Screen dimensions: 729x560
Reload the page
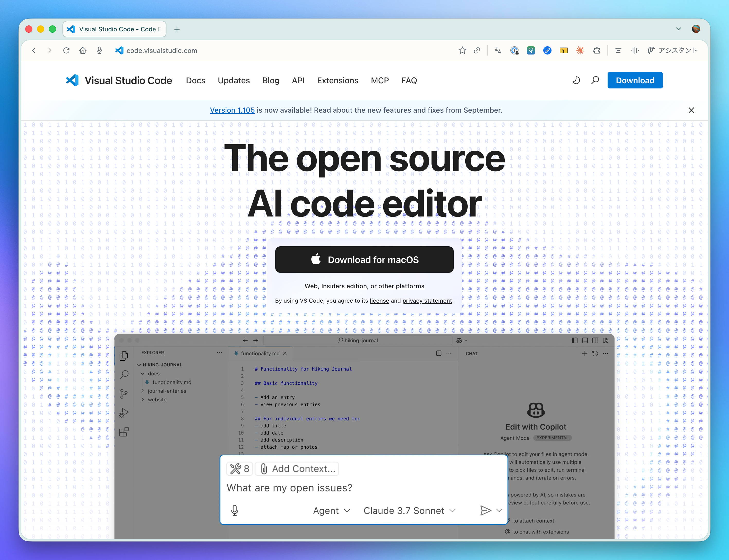coord(66,50)
